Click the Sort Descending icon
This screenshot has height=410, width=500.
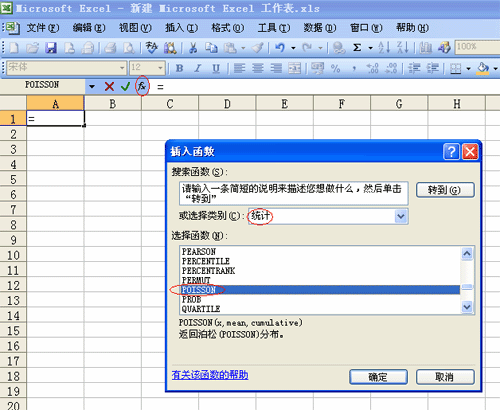403,48
